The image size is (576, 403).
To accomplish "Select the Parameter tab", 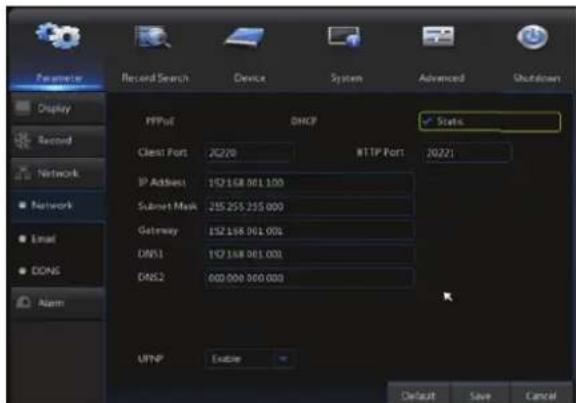I will [x=59, y=78].
